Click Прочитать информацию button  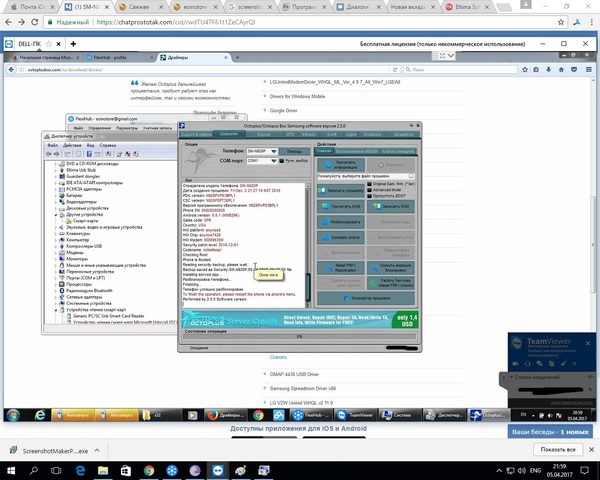pos(341,165)
